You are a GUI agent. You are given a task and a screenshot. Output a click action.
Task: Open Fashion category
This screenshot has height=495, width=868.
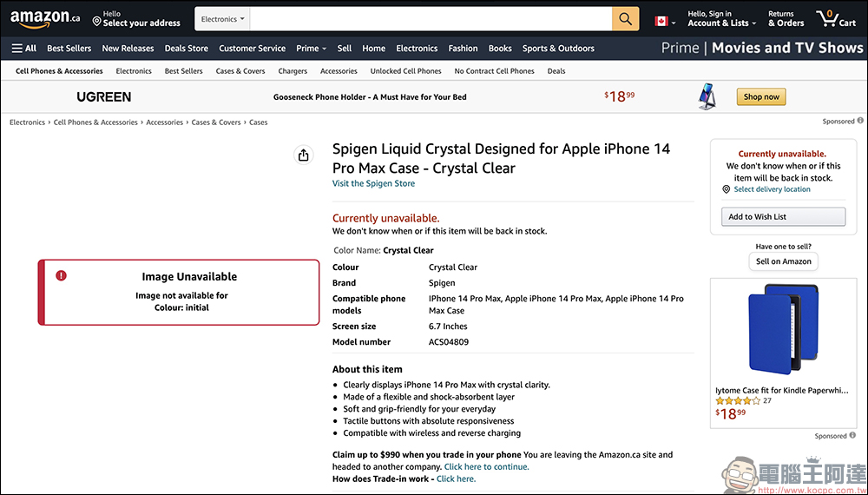(463, 48)
